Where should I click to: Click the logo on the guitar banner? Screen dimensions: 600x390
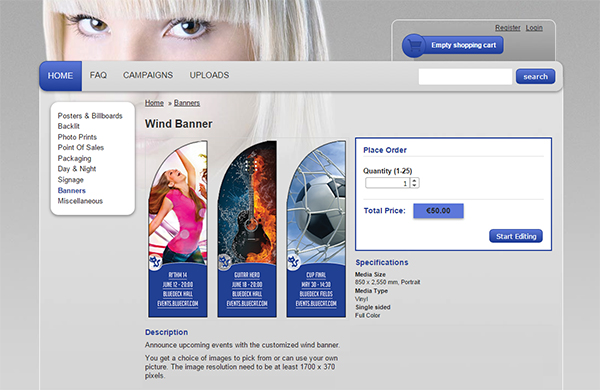pyautogui.click(x=225, y=262)
